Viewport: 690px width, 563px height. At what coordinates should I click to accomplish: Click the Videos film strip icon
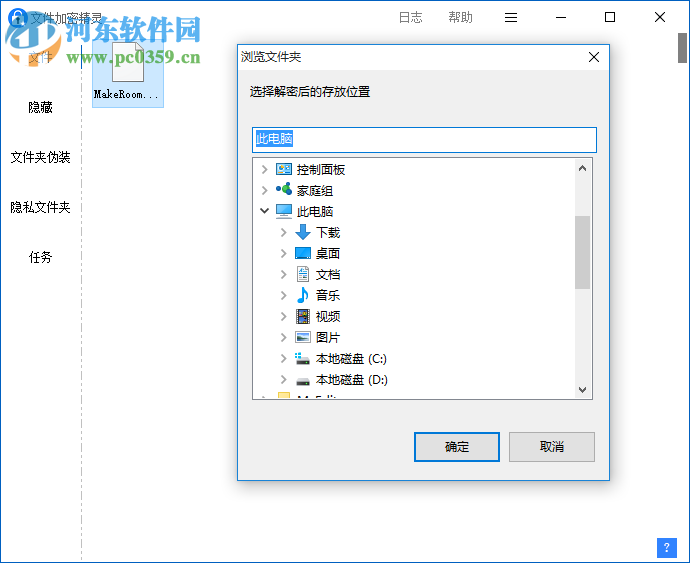(x=303, y=316)
